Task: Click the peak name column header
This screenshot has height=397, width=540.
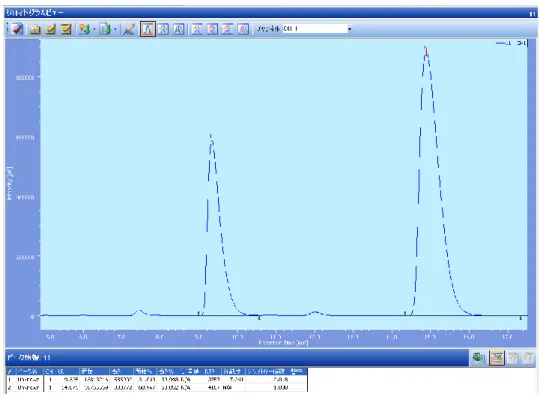Action: 29,371
